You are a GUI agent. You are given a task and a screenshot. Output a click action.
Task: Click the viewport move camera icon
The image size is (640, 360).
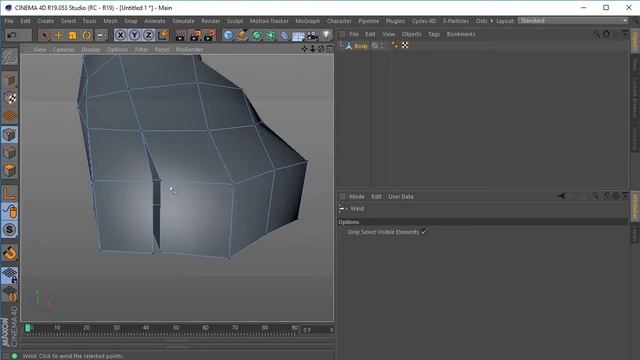[304, 49]
